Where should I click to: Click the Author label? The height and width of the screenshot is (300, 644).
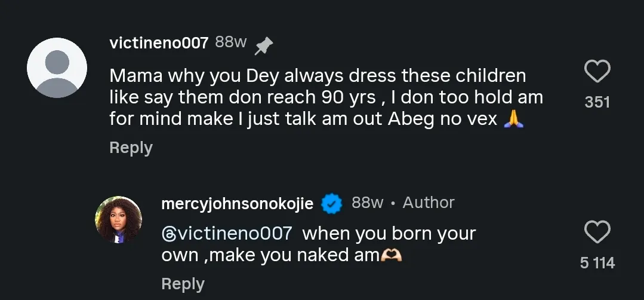tap(428, 203)
